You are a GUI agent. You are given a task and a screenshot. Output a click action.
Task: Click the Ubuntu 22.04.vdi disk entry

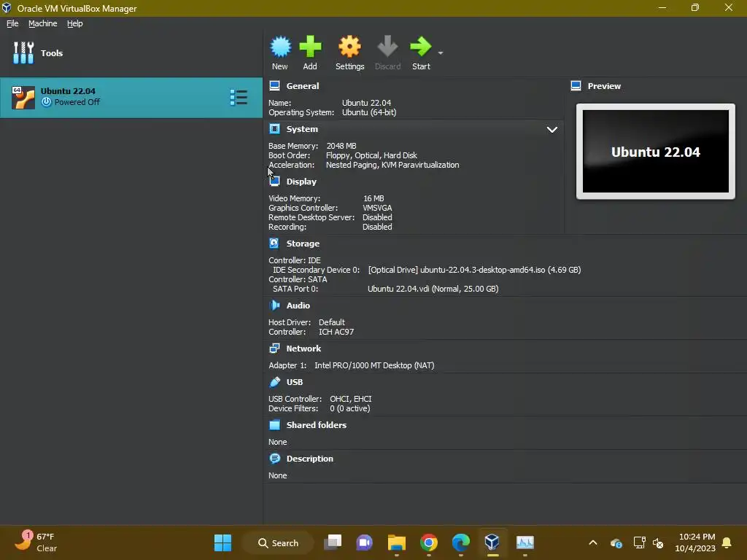point(433,289)
